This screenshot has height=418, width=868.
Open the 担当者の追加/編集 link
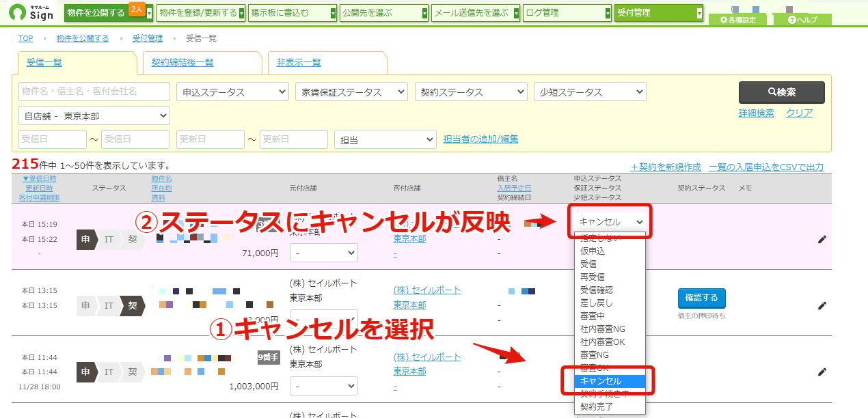(x=480, y=139)
